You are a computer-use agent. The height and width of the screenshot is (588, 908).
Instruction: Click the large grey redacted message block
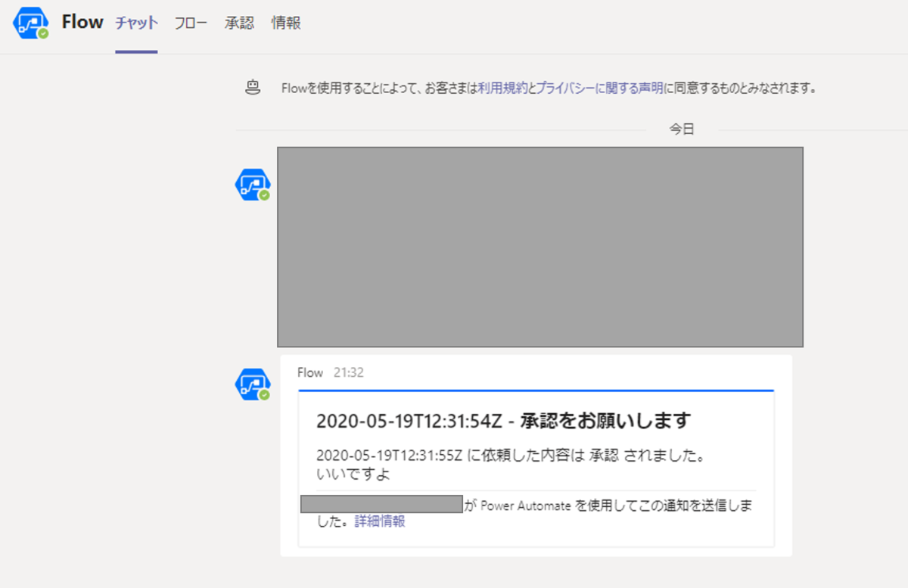click(540, 247)
